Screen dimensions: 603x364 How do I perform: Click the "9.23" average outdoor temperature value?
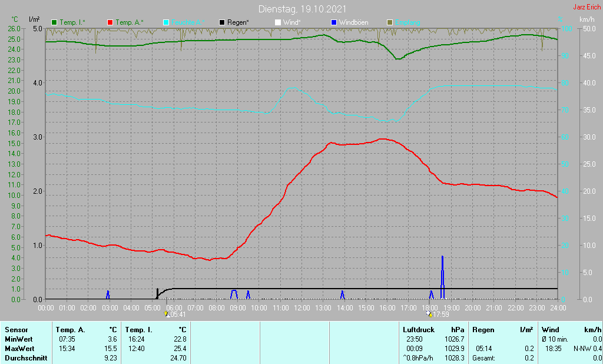click(x=111, y=358)
